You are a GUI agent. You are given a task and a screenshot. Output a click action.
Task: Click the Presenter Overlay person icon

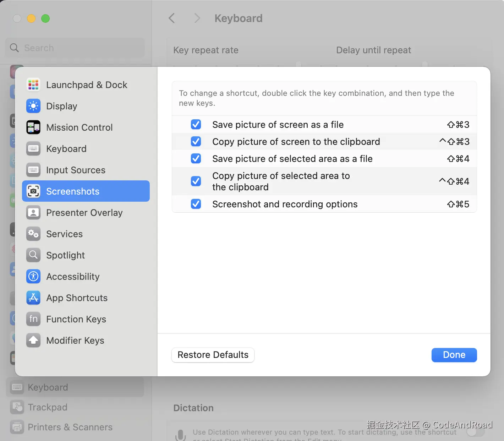(x=33, y=213)
